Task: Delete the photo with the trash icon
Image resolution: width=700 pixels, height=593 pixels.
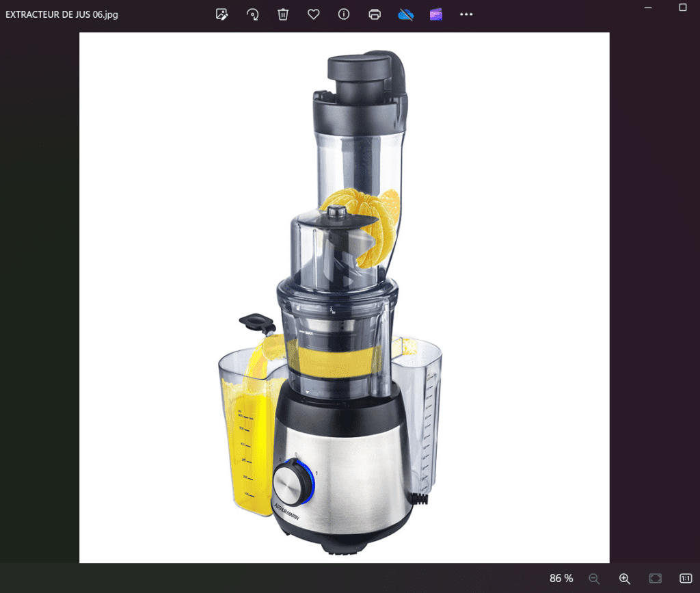Action: tap(283, 14)
